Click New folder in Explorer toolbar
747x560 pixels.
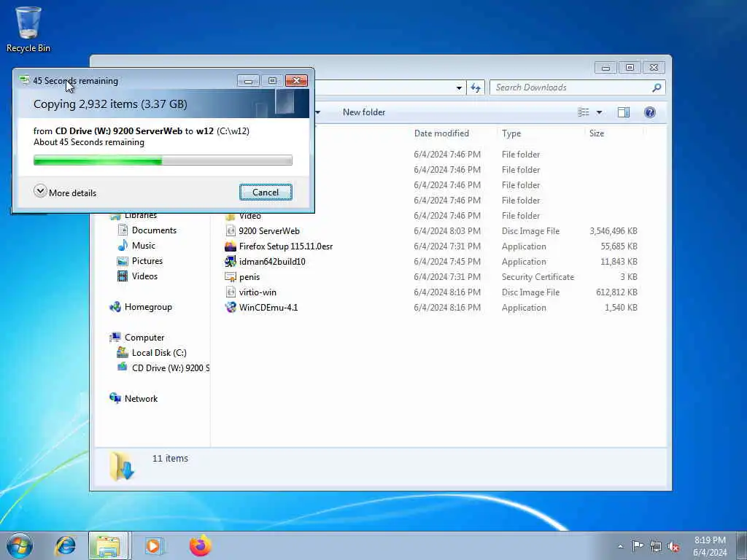coord(364,112)
